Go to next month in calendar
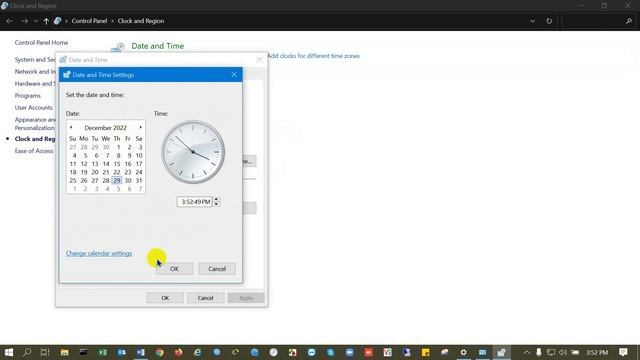Screen dimensions: 640x360 [x=140, y=127]
